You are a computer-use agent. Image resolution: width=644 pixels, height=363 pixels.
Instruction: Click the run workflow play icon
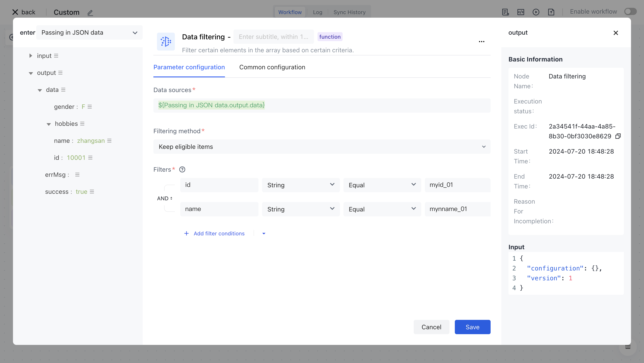click(536, 12)
